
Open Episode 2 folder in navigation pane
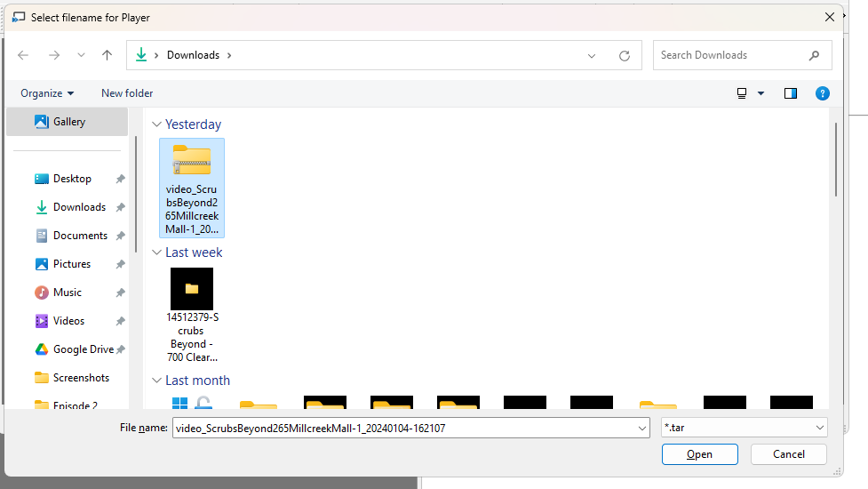click(76, 405)
